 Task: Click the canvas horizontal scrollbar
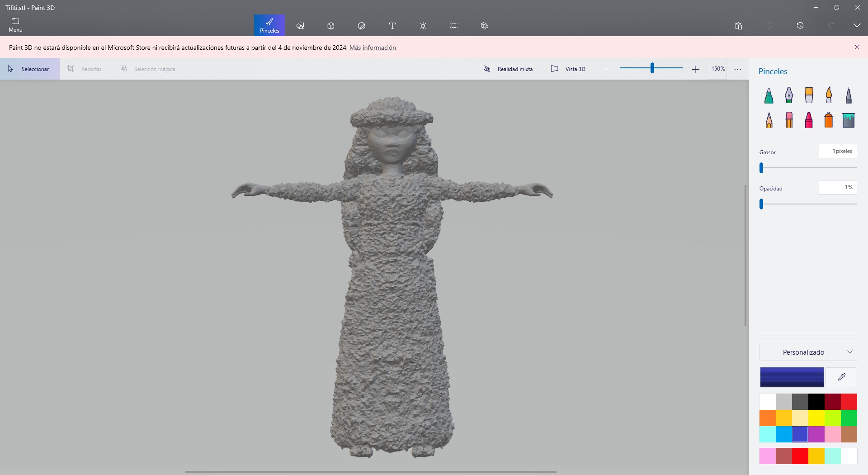(x=371, y=472)
